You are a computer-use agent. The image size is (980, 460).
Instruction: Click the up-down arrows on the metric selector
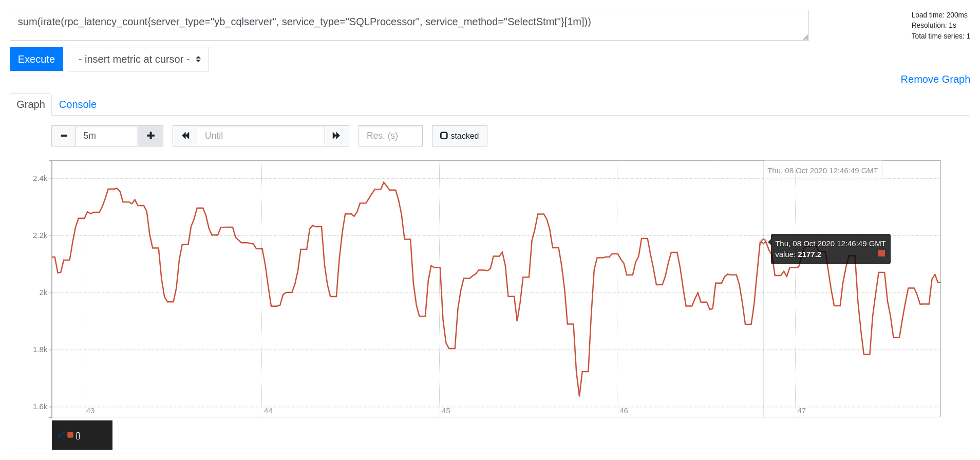click(x=198, y=59)
